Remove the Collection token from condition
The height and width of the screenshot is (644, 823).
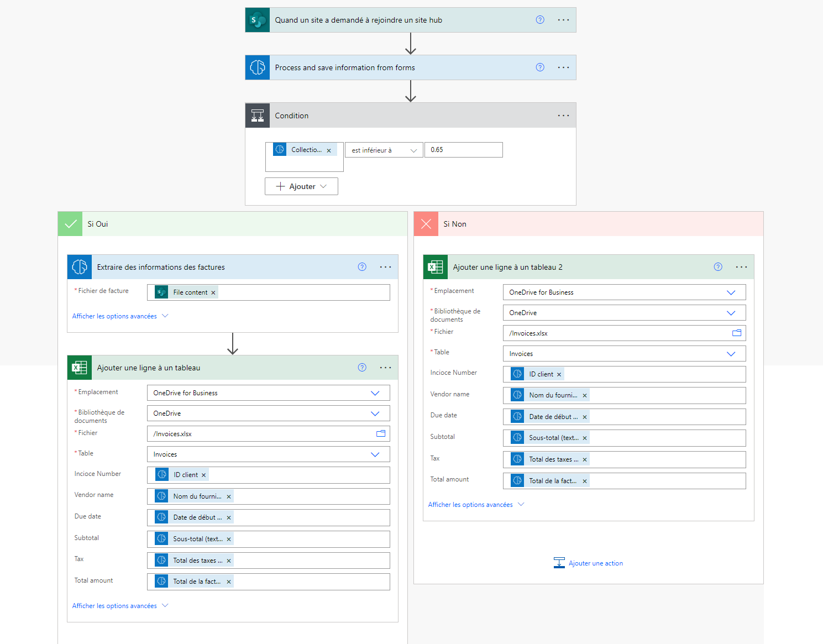point(329,150)
